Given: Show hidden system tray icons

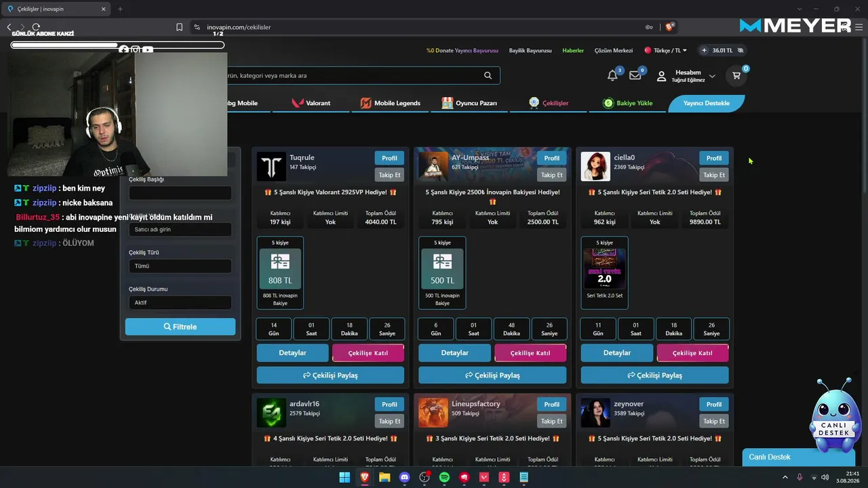Looking at the screenshot, I should pyautogui.click(x=785, y=477).
